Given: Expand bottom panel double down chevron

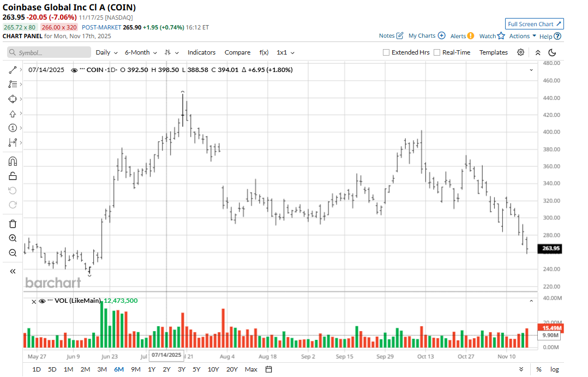Looking at the screenshot, I should pyautogui.click(x=521, y=369).
